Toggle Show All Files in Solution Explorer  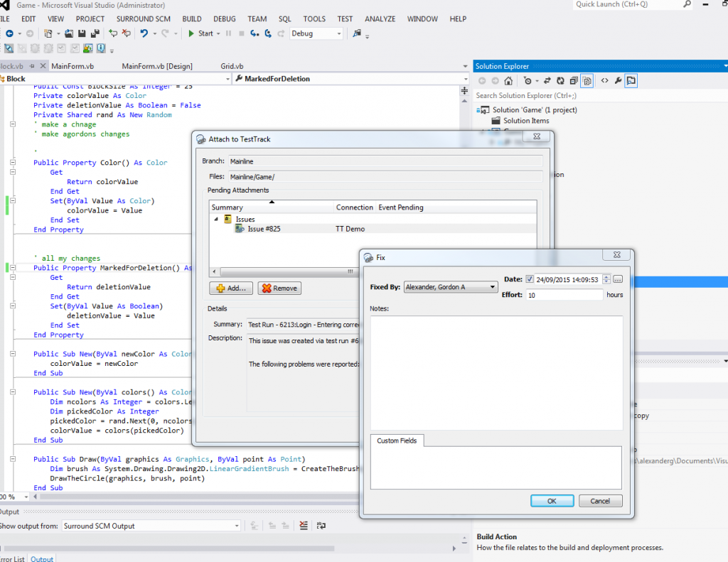[x=587, y=81]
